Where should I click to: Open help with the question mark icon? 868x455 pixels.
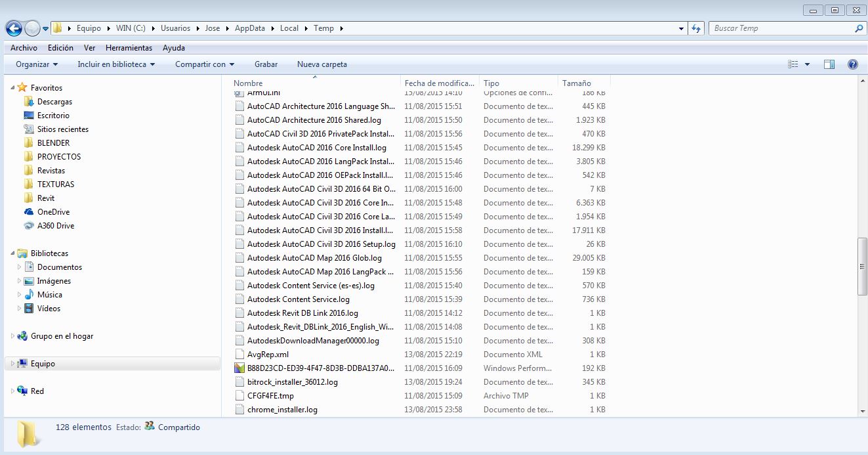click(x=852, y=64)
